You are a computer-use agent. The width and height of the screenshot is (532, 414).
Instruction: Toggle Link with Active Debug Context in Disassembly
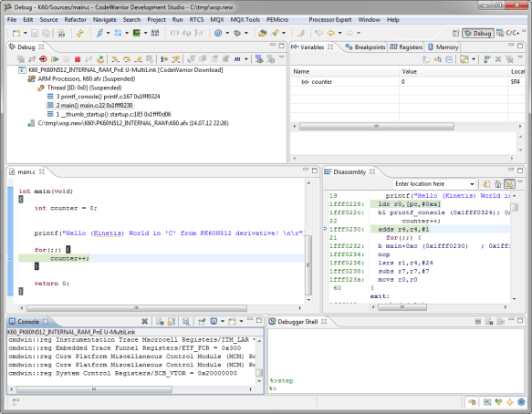[x=509, y=184]
